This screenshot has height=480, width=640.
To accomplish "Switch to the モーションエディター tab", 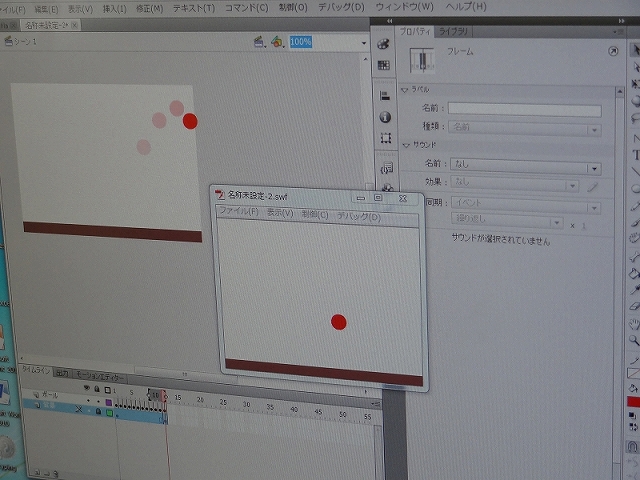I will [x=99, y=376].
